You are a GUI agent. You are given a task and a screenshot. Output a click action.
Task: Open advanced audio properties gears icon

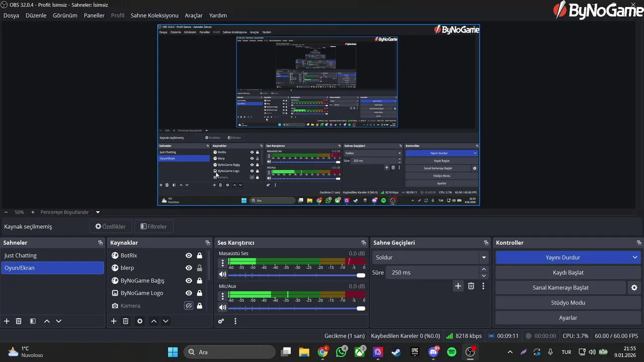point(221,321)
